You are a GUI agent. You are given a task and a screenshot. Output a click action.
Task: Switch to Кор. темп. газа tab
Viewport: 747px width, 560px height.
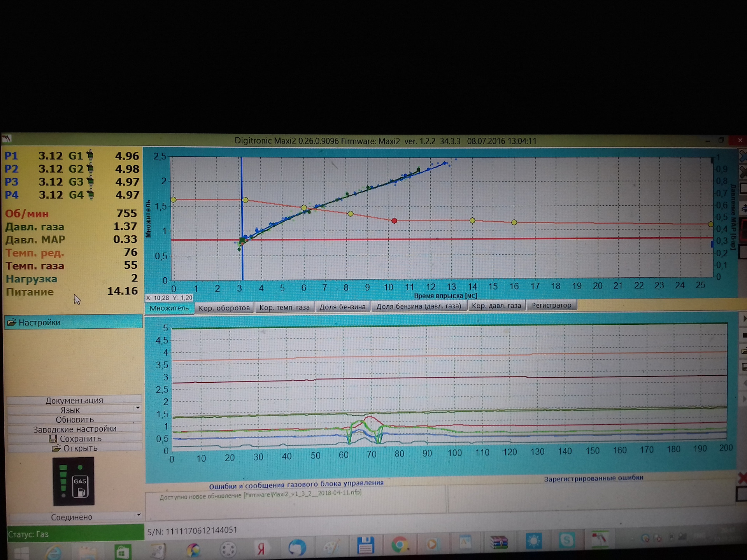coord(284,307)
